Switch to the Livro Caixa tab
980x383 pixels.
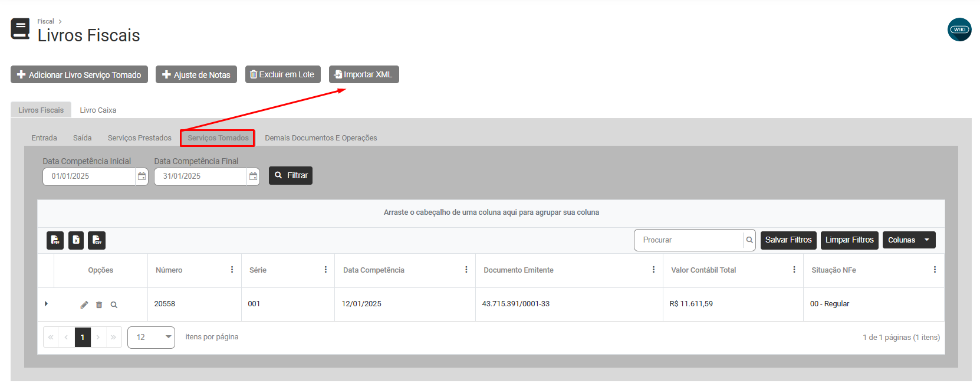click(98, 110)
